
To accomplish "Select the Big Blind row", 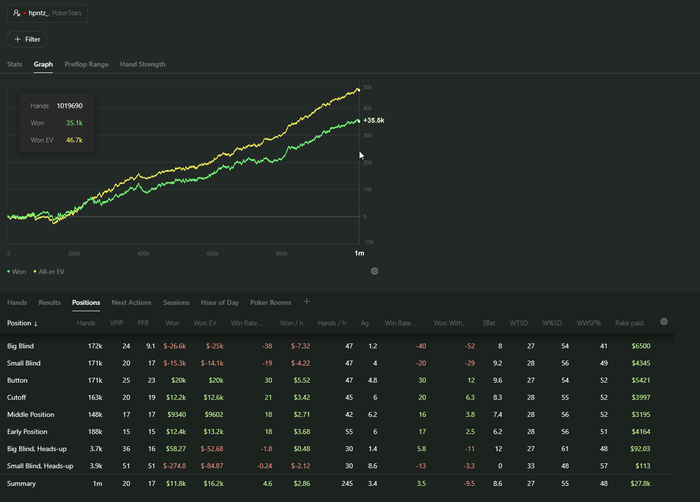I will (x=21, y=345).
